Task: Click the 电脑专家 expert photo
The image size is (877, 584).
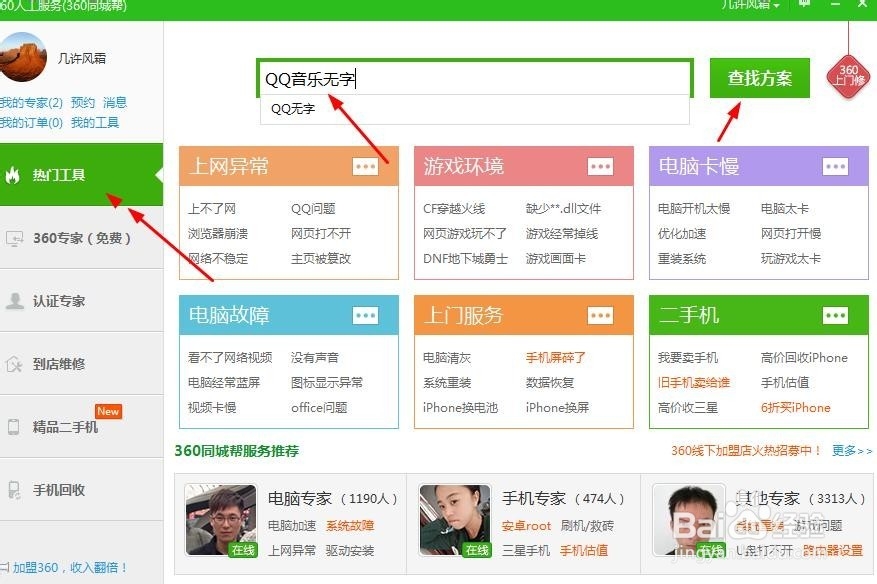Action: [x=221, y=520]
